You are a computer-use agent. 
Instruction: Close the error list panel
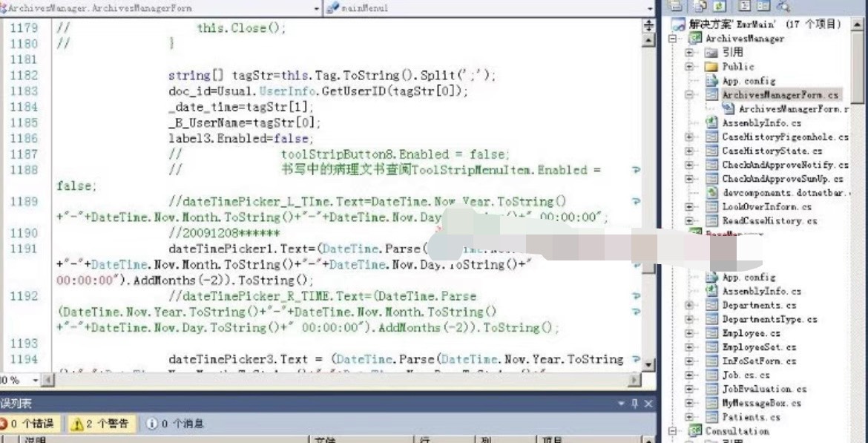tap(648, 404)
